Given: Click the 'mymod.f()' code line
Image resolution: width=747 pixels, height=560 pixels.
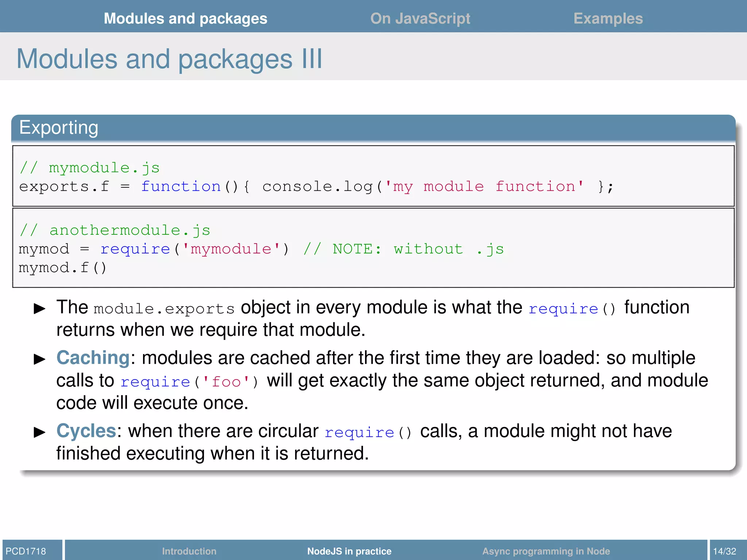Looking at the screenshot, I should point(62,268).
